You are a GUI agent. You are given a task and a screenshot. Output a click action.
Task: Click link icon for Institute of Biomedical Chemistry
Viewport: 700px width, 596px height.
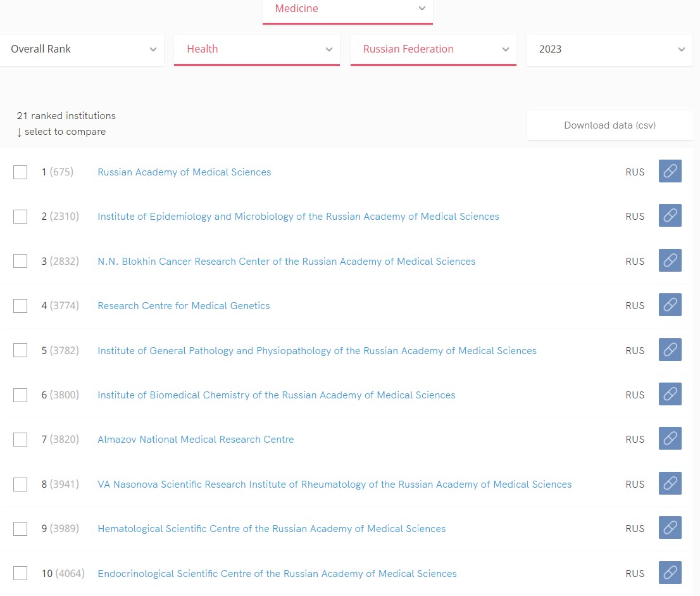click(670, 395)
